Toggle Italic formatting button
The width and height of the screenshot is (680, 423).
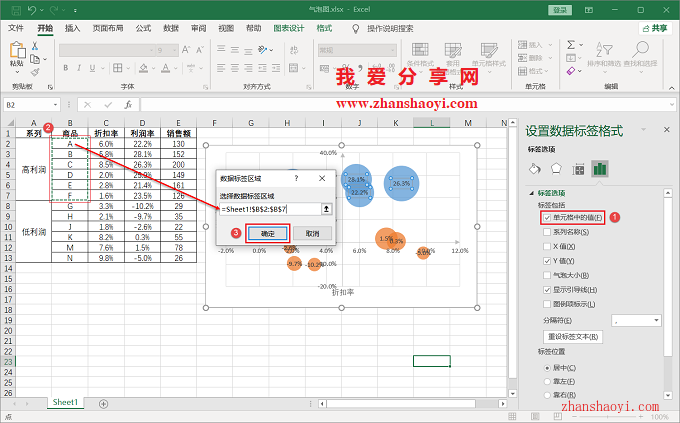click(x=79, y=68)
